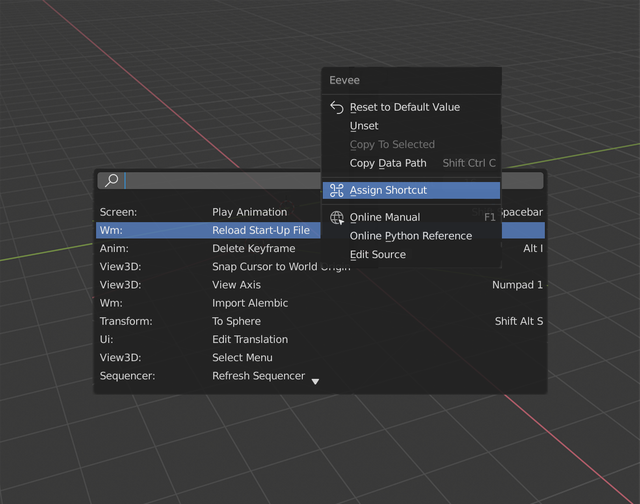Click the Online Manual globe icon
Viewport: 640px width, 504px height.
337,218
